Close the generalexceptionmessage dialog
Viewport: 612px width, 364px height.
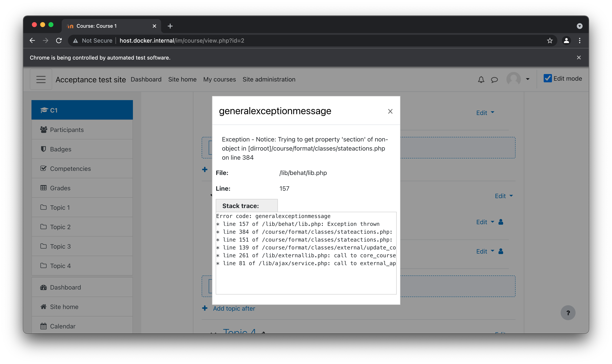390,111
